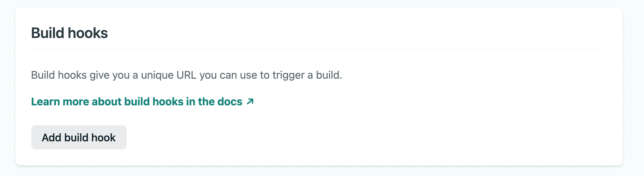Select the word "Build" in the heading
644x176 pixels.
click(x=47, y=33)
